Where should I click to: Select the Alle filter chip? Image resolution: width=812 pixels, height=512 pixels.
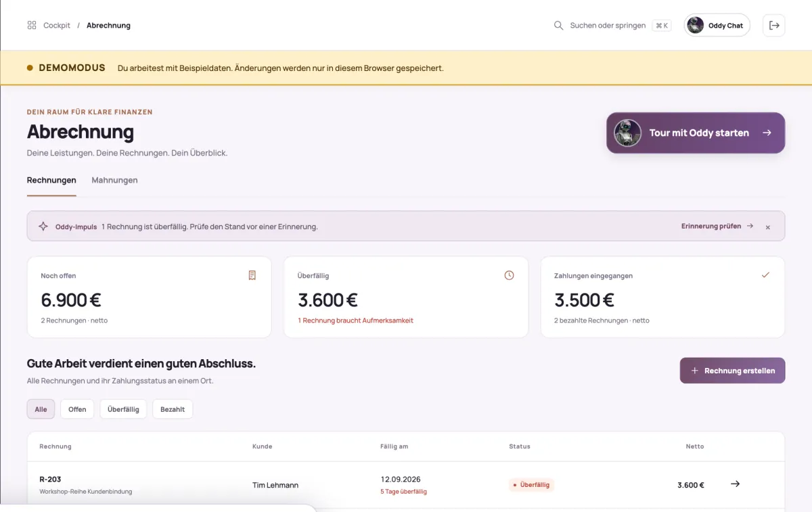41,409
